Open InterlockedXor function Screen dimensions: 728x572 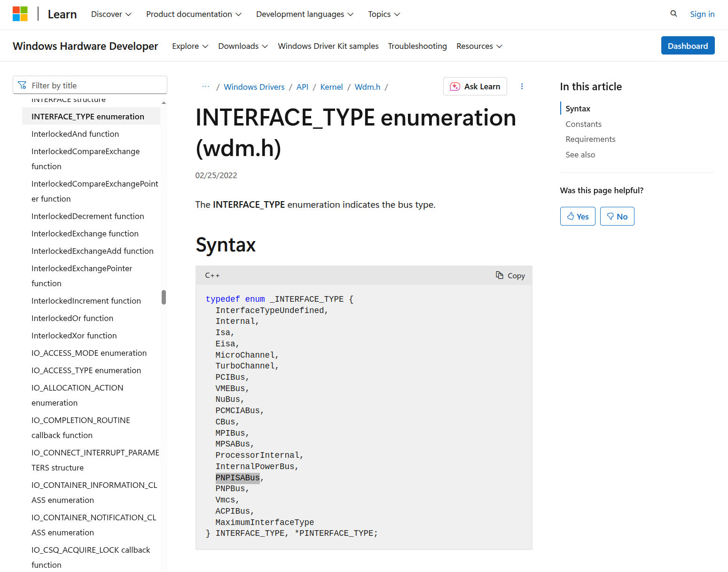(74, 336)
